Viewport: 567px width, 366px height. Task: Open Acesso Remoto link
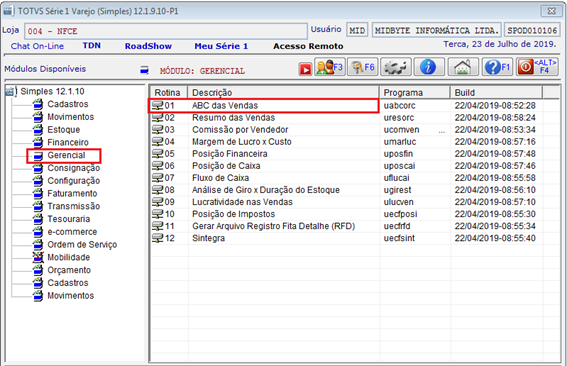(308, 46)
